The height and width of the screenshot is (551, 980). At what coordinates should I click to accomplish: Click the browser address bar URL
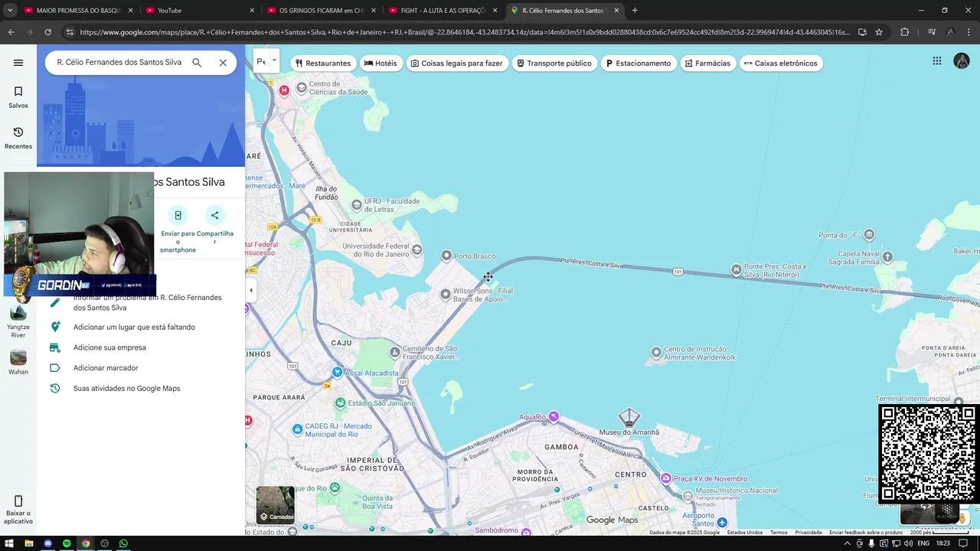pos(464,32)
